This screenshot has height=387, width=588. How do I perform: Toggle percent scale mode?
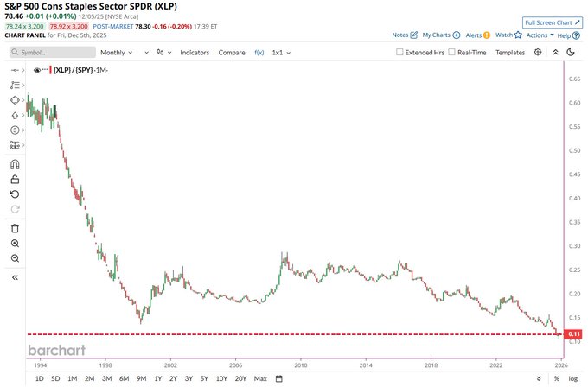point(557,378)
